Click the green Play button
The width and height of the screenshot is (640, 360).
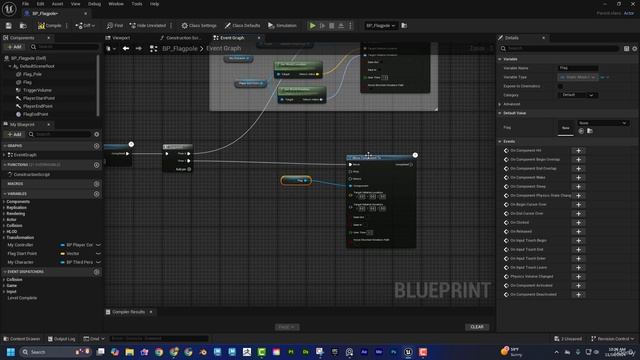312,25
